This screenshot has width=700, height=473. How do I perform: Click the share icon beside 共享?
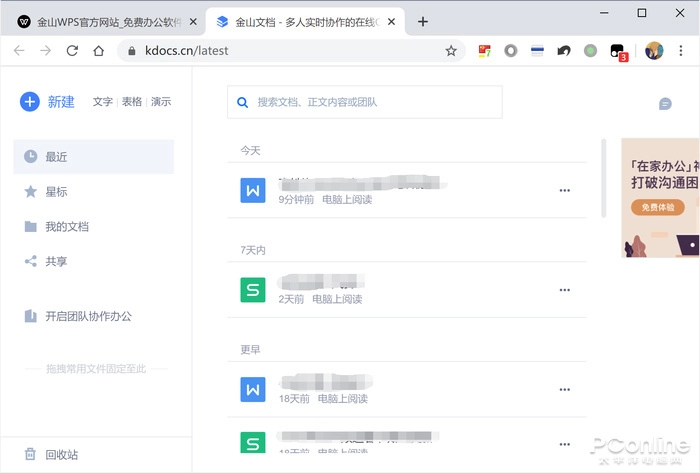pyautogui.click(x=30, y=261)
